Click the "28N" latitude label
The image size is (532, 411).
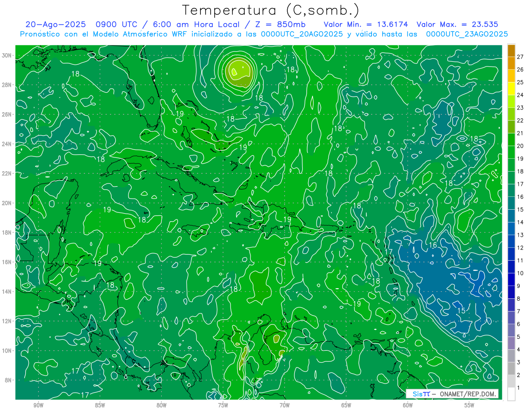(6, 85)
